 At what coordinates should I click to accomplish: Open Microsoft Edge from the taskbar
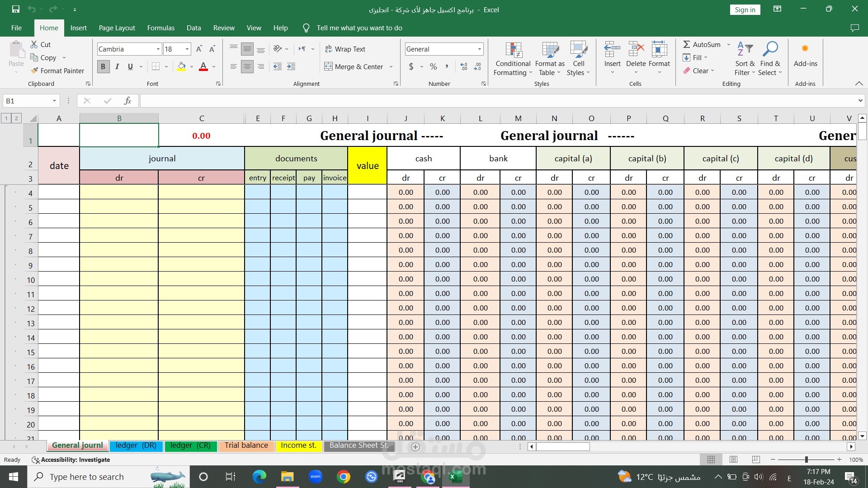(259, 477)
